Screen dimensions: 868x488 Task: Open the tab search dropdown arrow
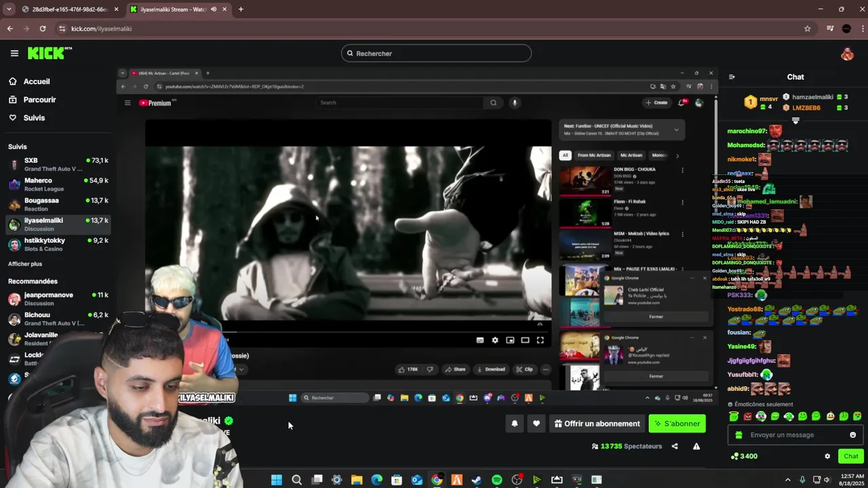[x=8, y=9]
